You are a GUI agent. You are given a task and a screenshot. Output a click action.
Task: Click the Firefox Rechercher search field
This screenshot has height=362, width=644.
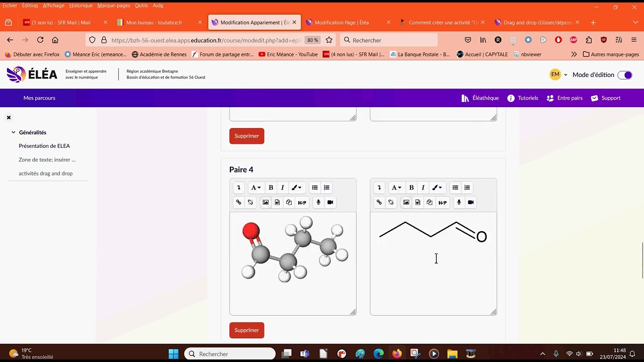tap(389, 40)
